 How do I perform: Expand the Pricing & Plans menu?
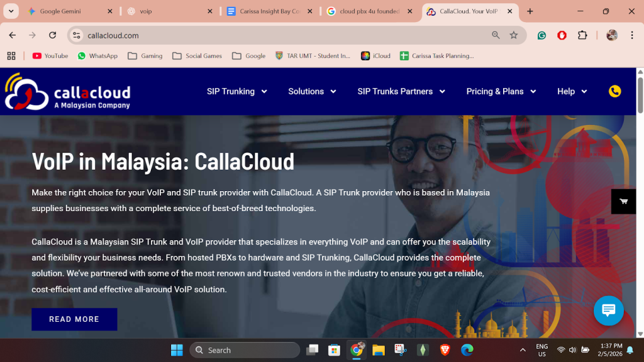pyautogui.click(x=501, y=92)
